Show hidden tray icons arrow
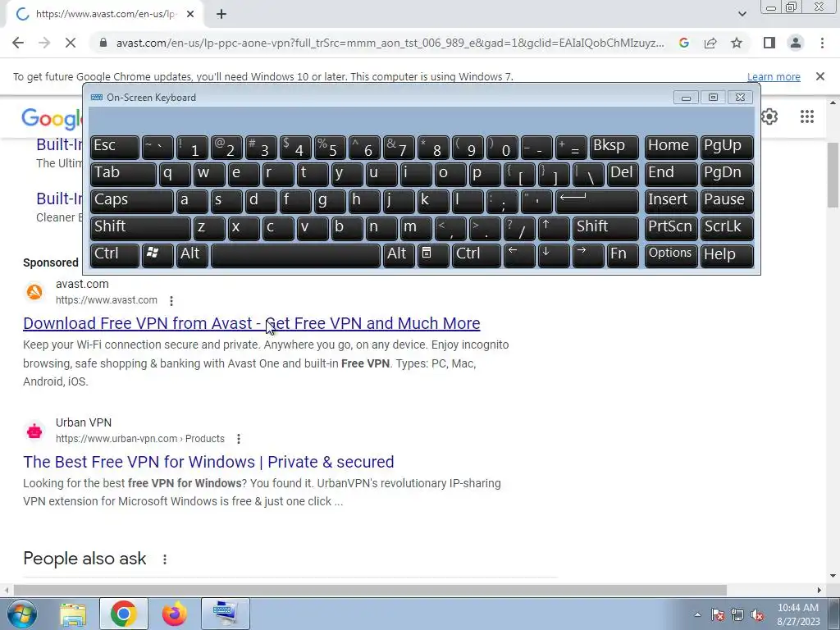The width and height of the screenshot is (840, 630). click(697, 614)
